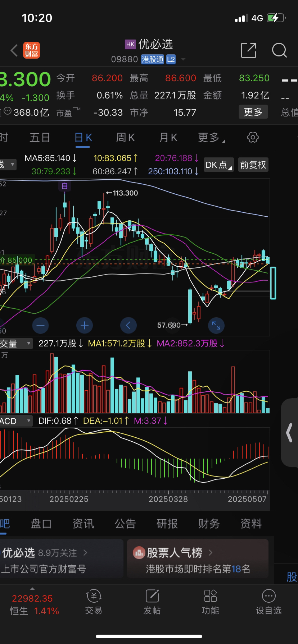This screenshot has height=644, width=298.
Task: Tap the back arrow icon
Action: [14, 51]
